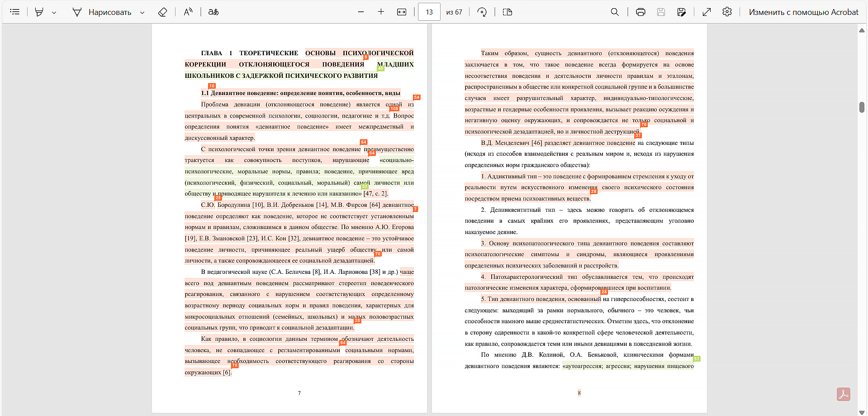Click the Save As icon

tap(682, 12)
